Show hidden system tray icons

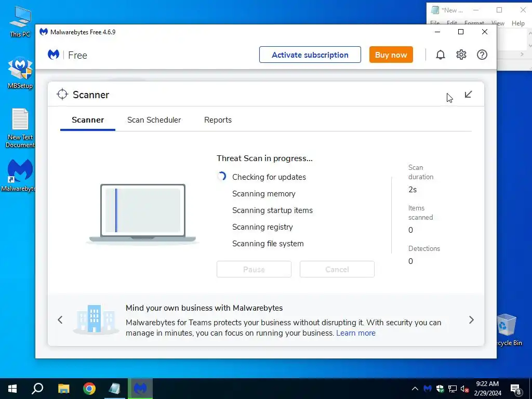(x=415, y=389)
